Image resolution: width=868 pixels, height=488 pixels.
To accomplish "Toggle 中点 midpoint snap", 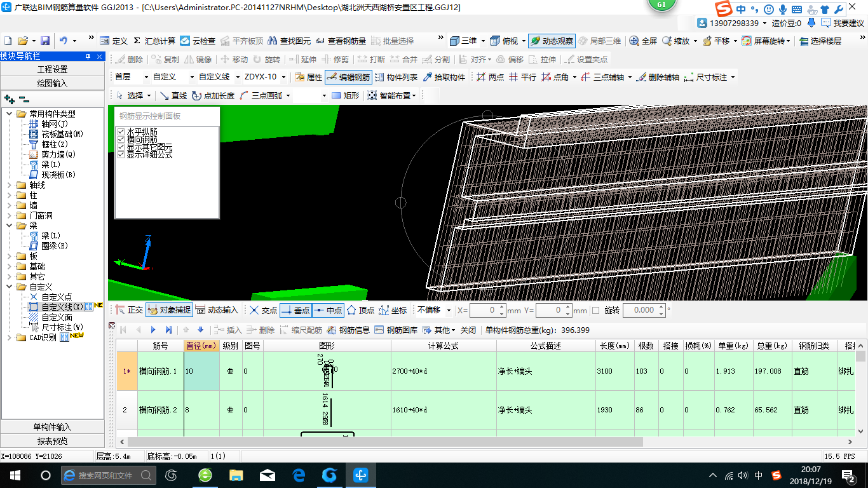I will point(328,310).
